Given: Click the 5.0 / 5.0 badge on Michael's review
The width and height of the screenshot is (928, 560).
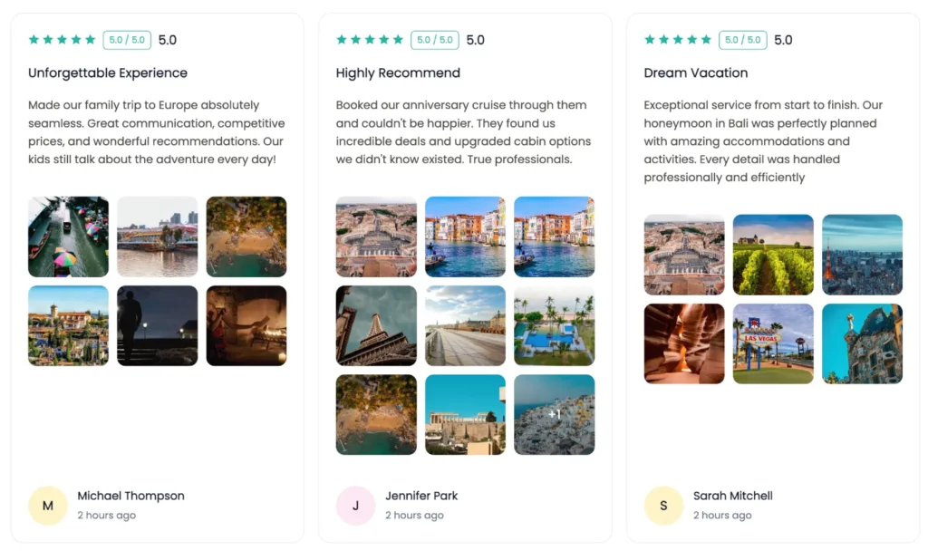Looking at the screenshot, I should 127,40.
